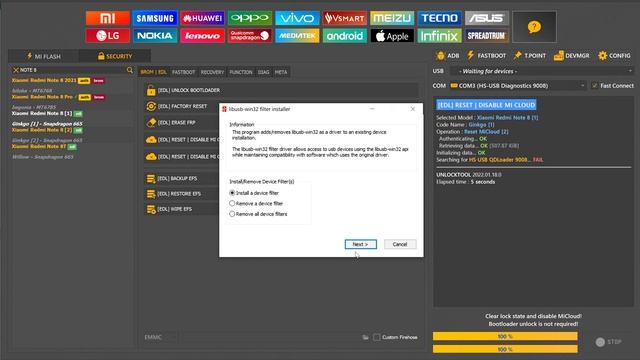The width and height of the screenshot is (640, 360).
Task: Open the META tab
Action: click(x=281, y=72)
